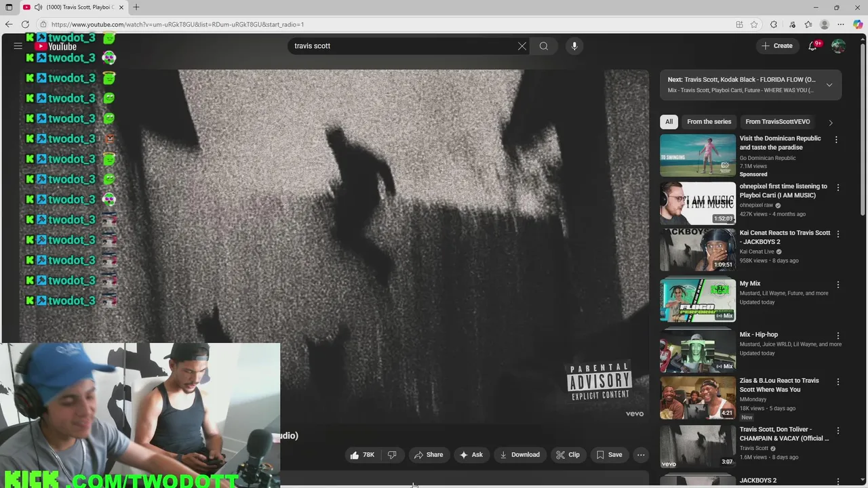
Task: Open the Visit the Dominican Republic thumbnail
Action: [698, 155]
